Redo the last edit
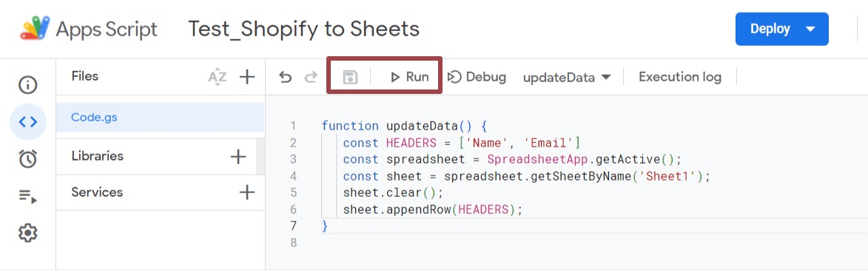The width and height of the screenshot is (868, 270). pos(311,77)
